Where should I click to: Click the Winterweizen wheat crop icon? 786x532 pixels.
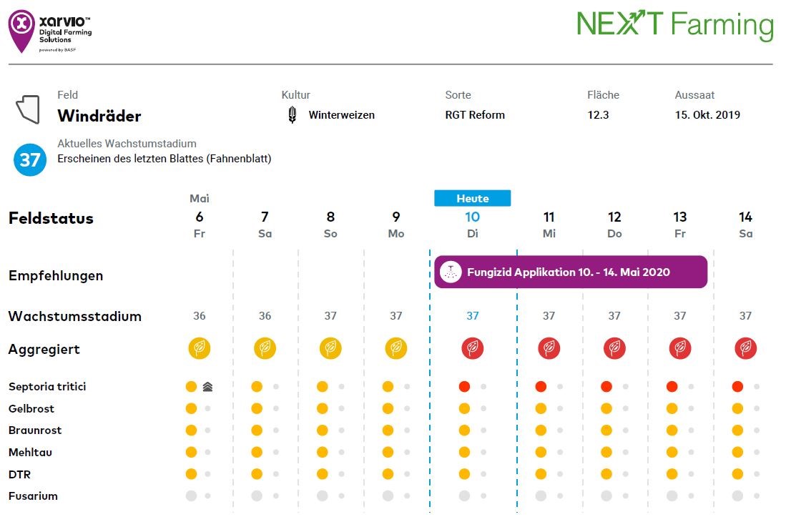(293, 115)
